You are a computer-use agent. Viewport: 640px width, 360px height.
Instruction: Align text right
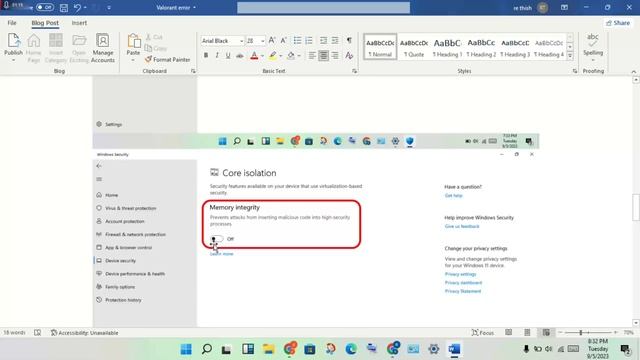pos(335,56)
